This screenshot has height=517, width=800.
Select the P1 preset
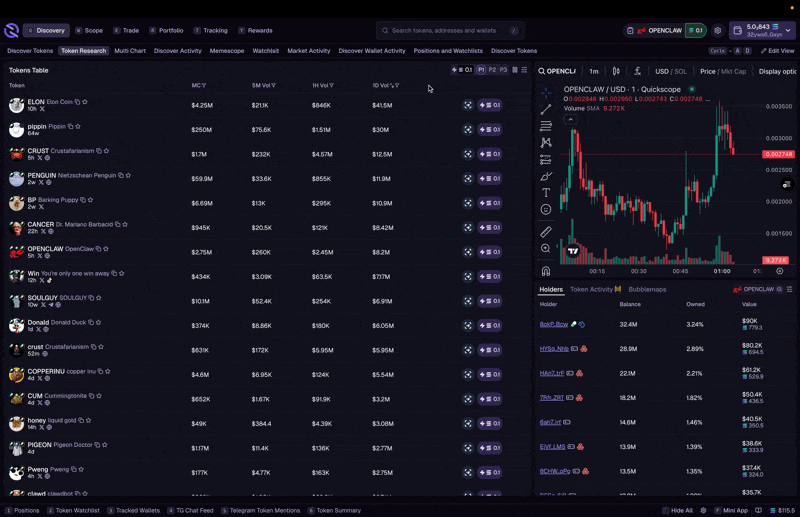[481, 70]
